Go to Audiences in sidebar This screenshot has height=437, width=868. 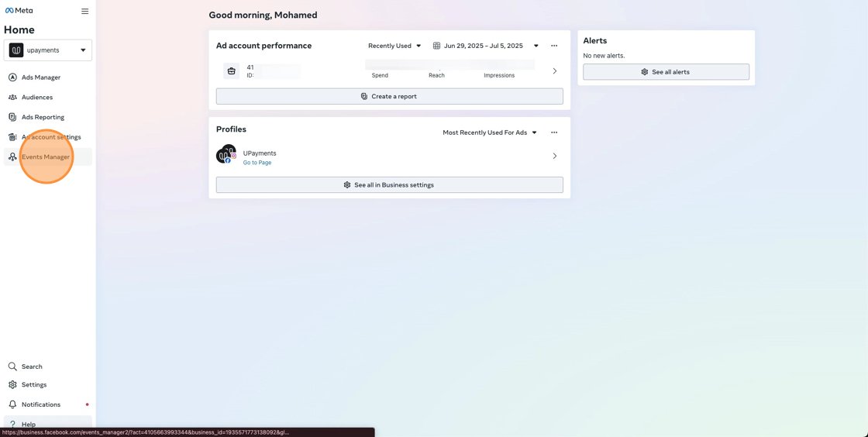pos(47,98)
